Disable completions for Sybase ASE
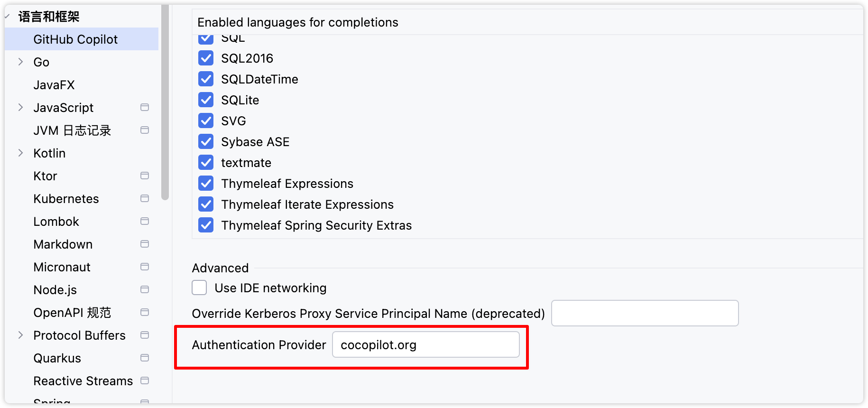The width and height of the screenshot is (868, 408). pyautogui.click(x=206, y=141)
